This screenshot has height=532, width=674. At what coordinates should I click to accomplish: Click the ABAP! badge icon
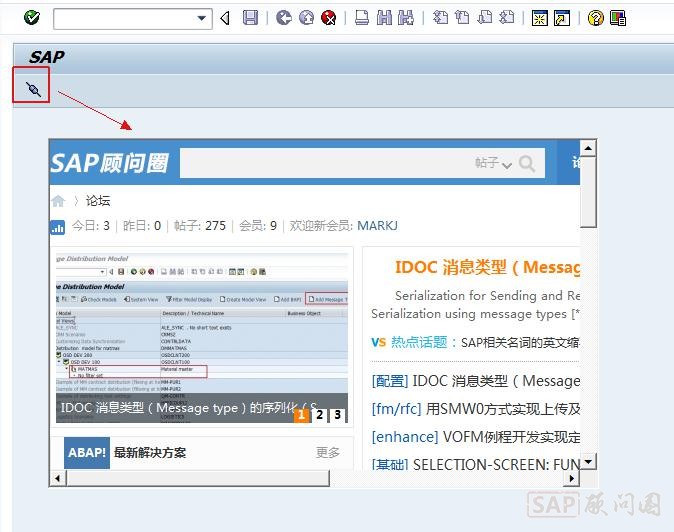tap(87, 453)
